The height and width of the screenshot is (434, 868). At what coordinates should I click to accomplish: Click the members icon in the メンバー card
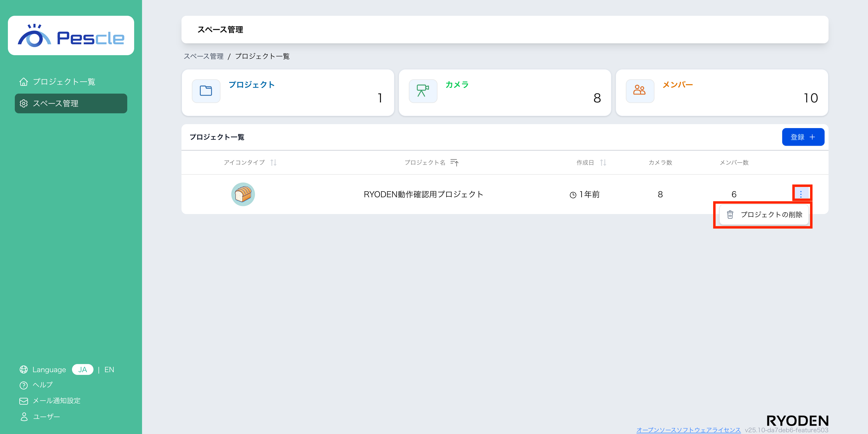tap(639, 91)
